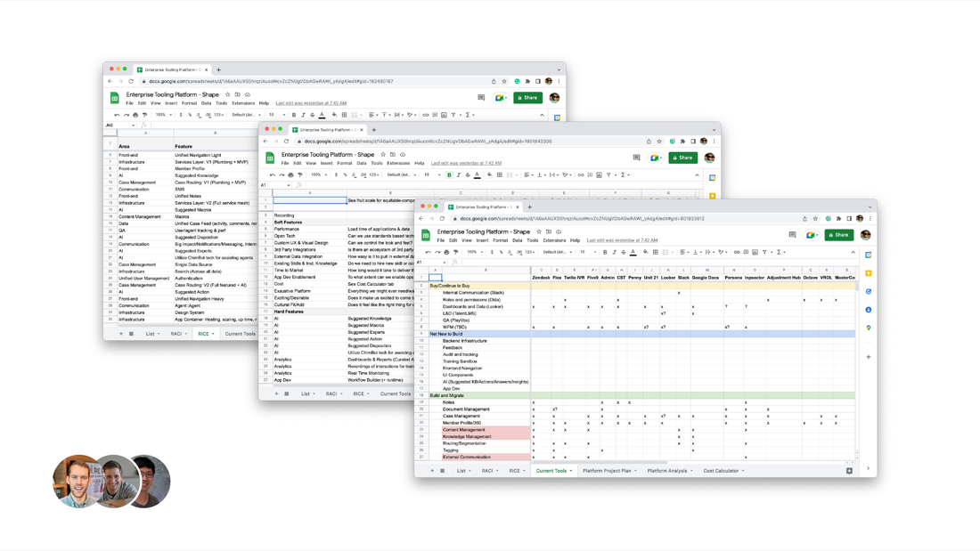Viewport: 980px width, 551px height.
Task: Insert a link into the cell
Action: point(735,251)
